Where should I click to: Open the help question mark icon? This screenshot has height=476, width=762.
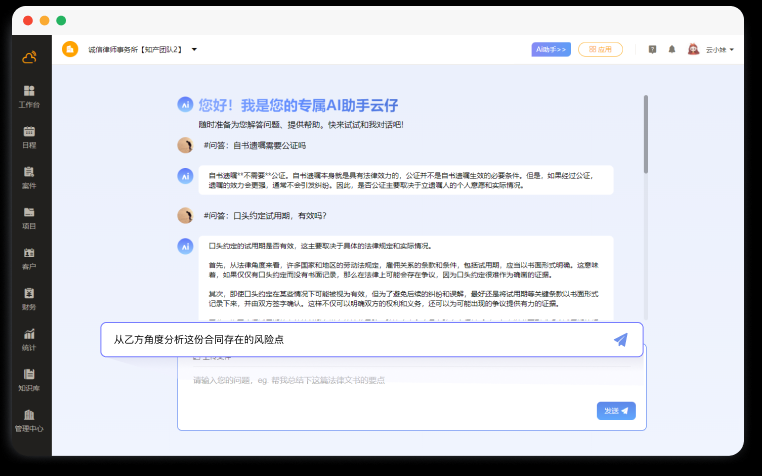click(x=652, y=49)
